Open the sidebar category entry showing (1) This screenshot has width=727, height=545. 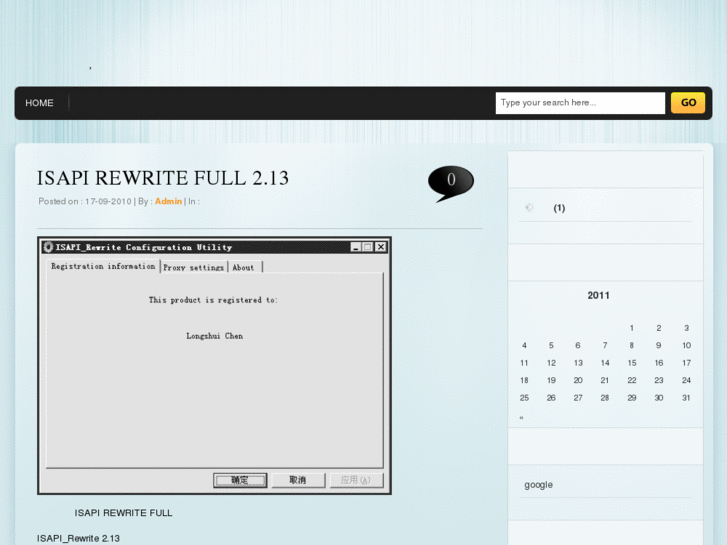tap(559, 208)
